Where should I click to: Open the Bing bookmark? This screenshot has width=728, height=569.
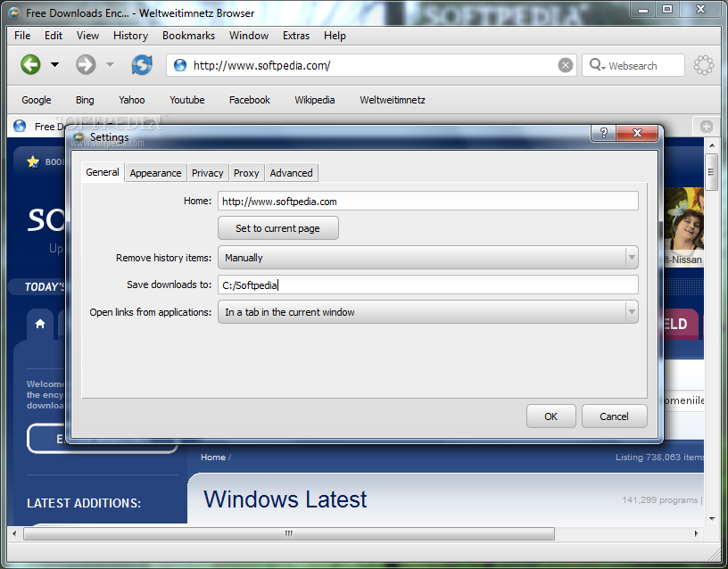pyautogui.click(x=85, y=100)
